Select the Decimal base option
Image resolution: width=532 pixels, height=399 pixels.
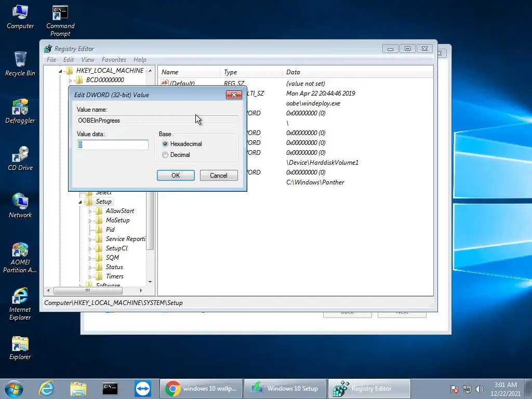click(x=176, y=155)
